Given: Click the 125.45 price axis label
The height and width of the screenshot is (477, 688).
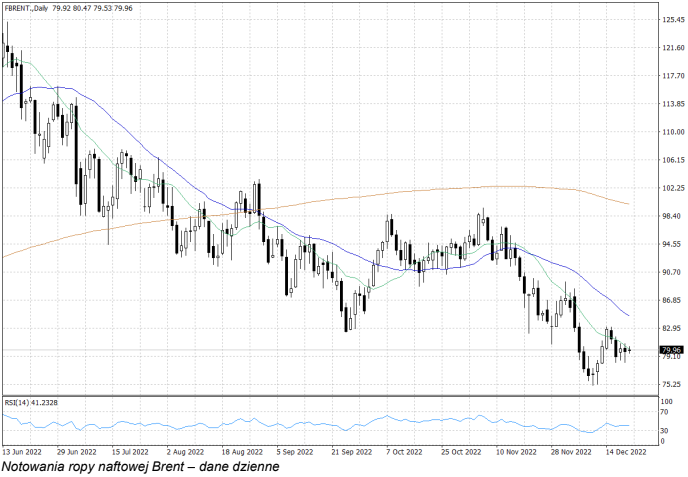Looking at the screenshot, I should pyautogui.click(x=672, y=20).
